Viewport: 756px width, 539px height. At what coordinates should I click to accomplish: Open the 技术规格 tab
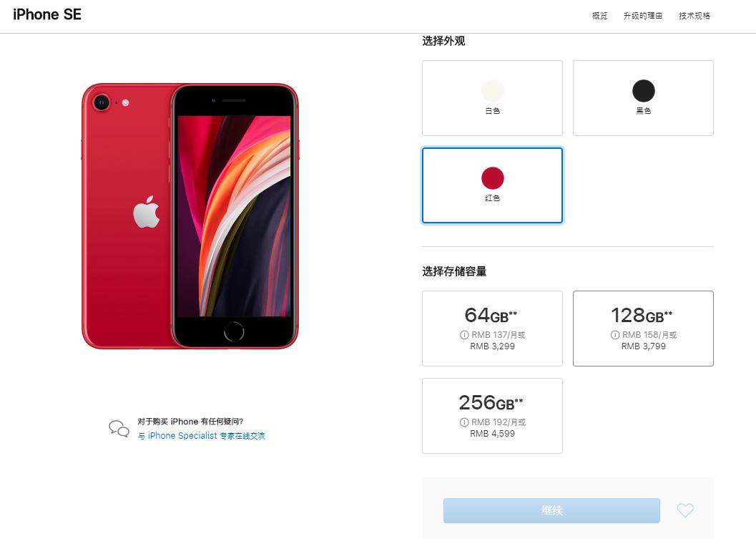pyautogui.click(x=694, y=16)
